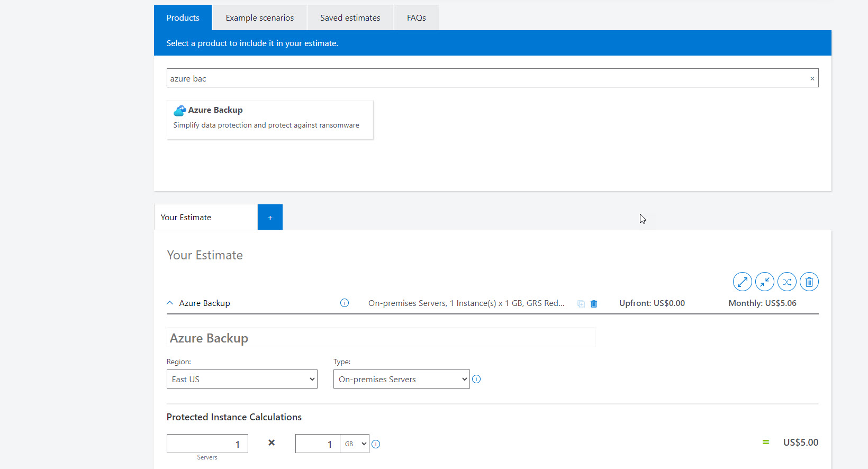868x469 pixels.
Task: Collapse the Azure Backup estimate section
Action: (x=170, y=303)
